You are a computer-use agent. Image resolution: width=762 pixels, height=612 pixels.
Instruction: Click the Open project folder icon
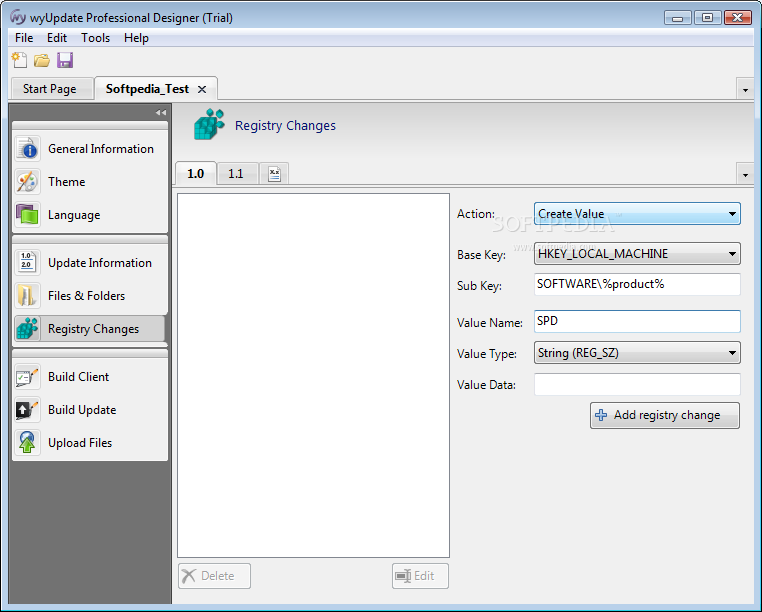(x=42, y=61)
